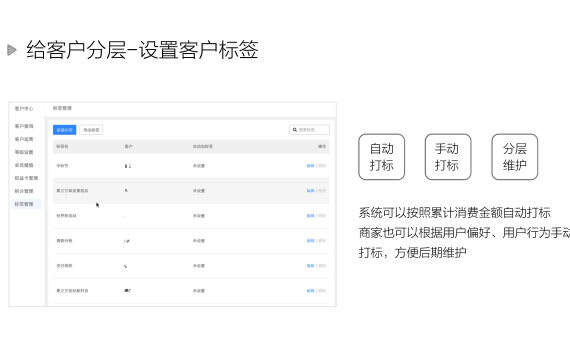Click the white outlined button beside the blue button

(91, 130)
